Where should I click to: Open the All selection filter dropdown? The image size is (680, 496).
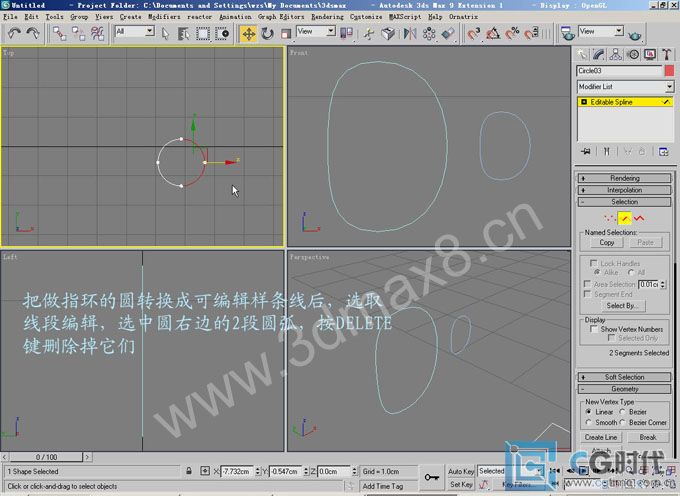click(x=134, y=31)
